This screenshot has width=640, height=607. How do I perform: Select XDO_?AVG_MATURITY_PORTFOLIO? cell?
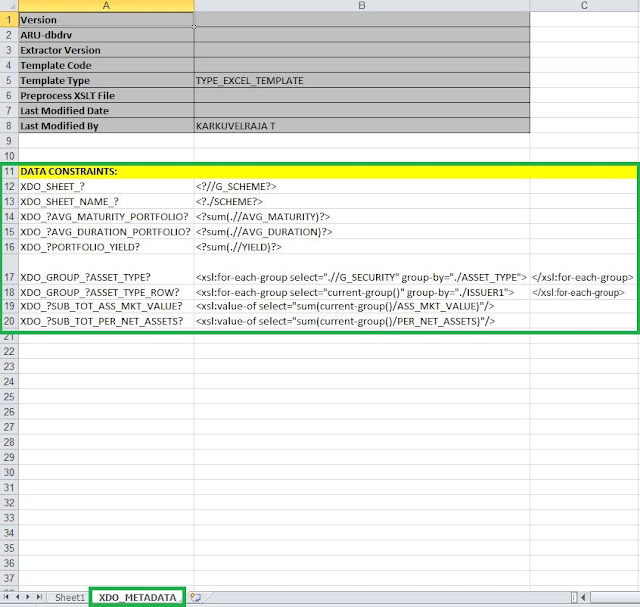[106, 217]
